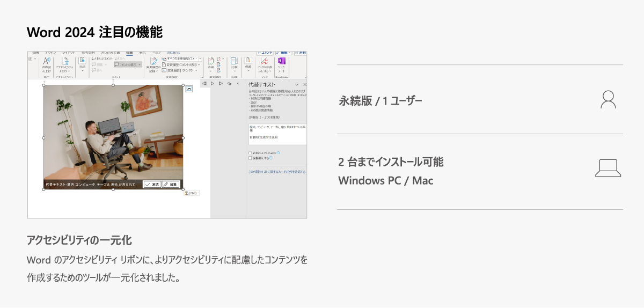Open the View (表示) ribbon tab
Screen dimensions: 644x308
[142, 53]
